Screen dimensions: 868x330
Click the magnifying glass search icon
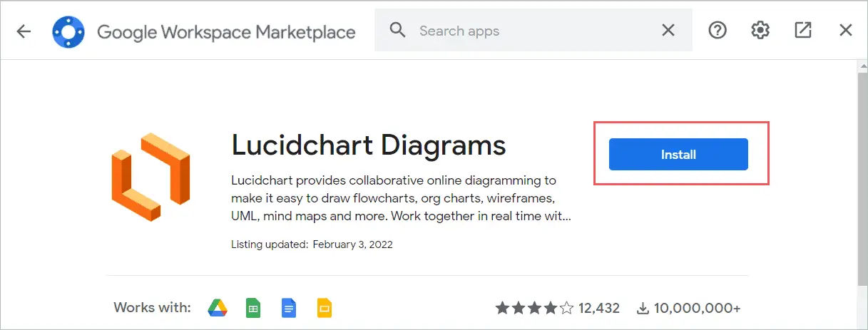click(x=398, y=30)
